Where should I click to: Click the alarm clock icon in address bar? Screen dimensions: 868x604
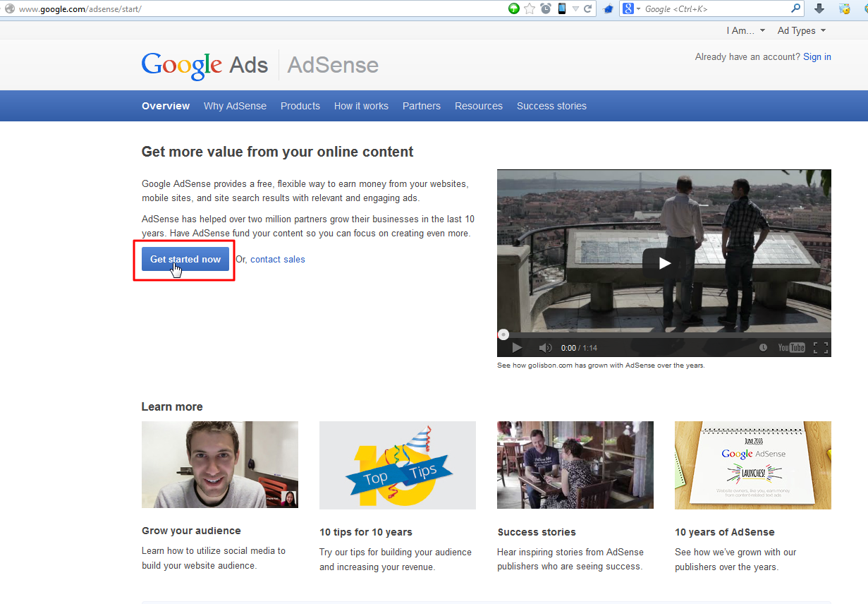pyautogui.click(x=546, y=9)
